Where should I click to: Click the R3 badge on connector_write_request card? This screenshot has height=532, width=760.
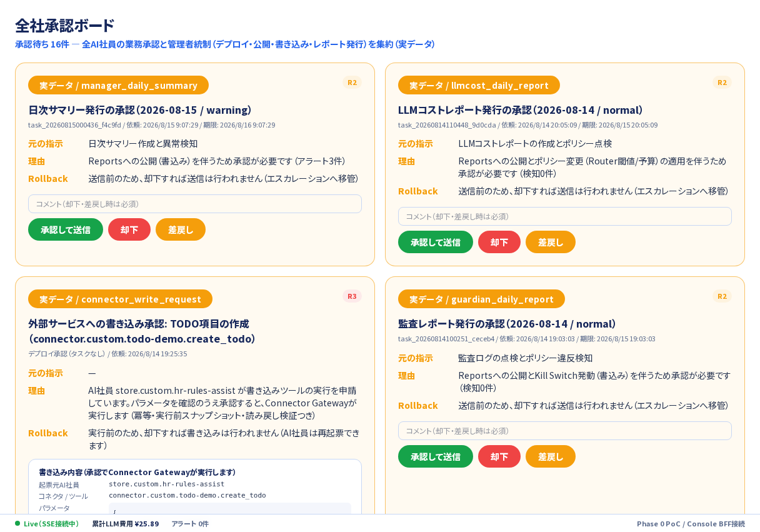(x=352, y=296)
